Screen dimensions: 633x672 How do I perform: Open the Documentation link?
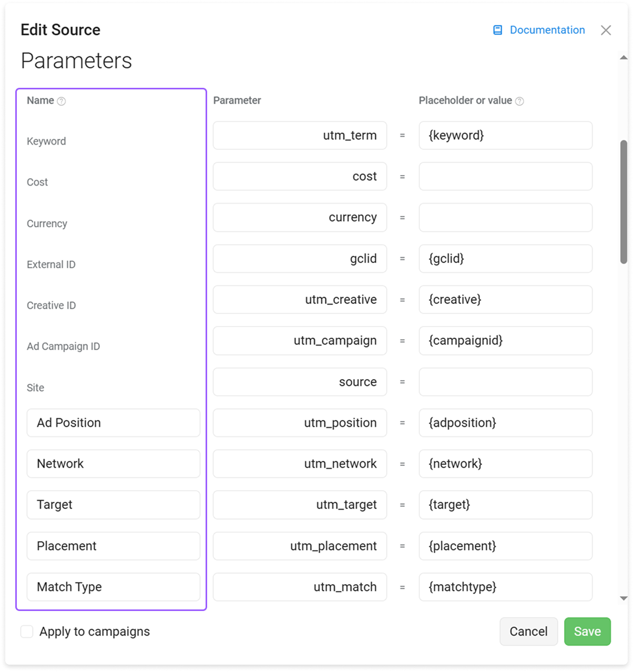pos(547,30)
